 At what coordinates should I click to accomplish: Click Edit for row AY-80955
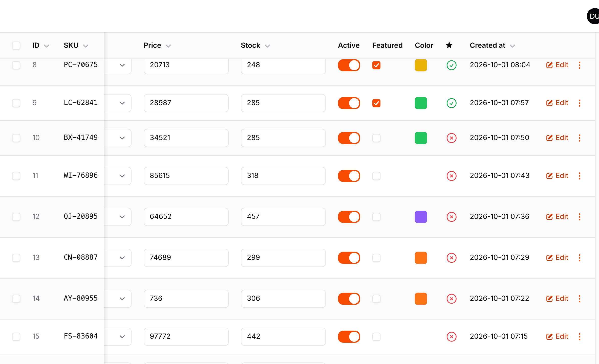(x=557, y=299)
